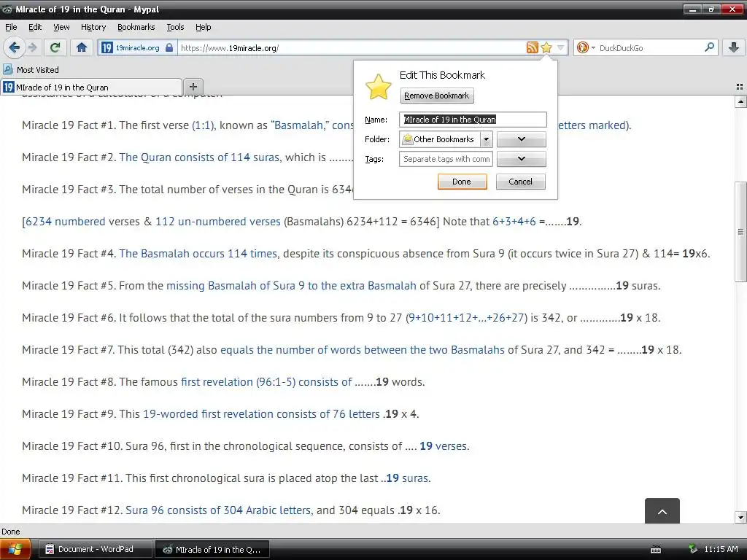Open Sura 96 consists of 304 letters link
747x560 pixels.
click(218, 510)
